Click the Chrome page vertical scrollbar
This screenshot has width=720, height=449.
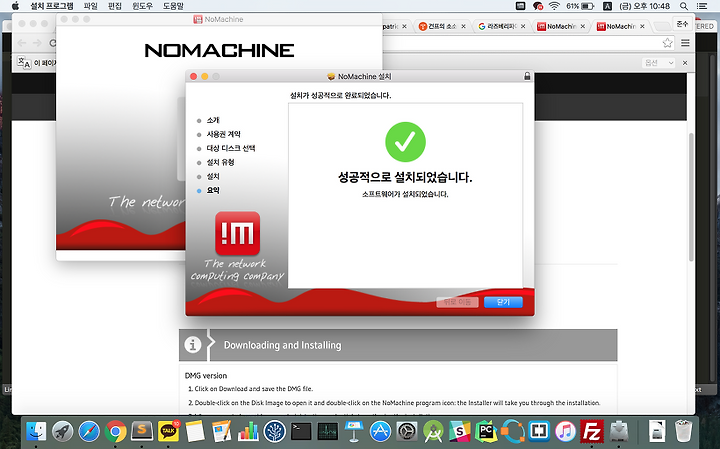pyautogui.click(x=691, y=197)
